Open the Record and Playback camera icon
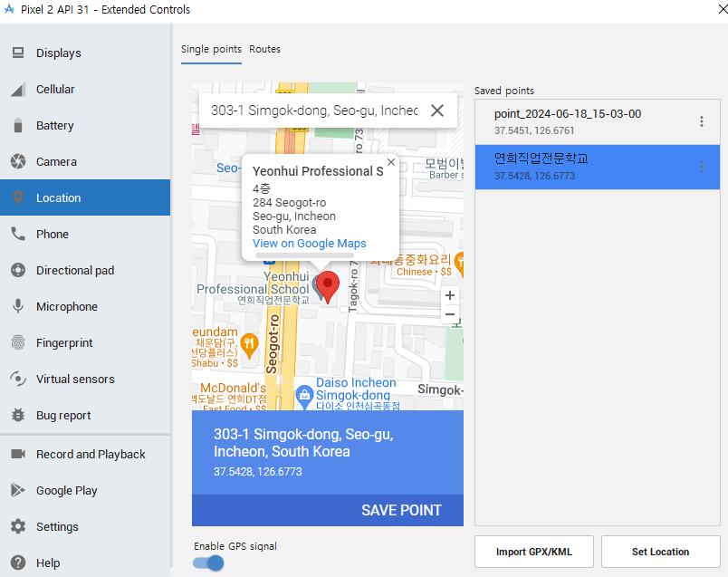 point(18,454)
